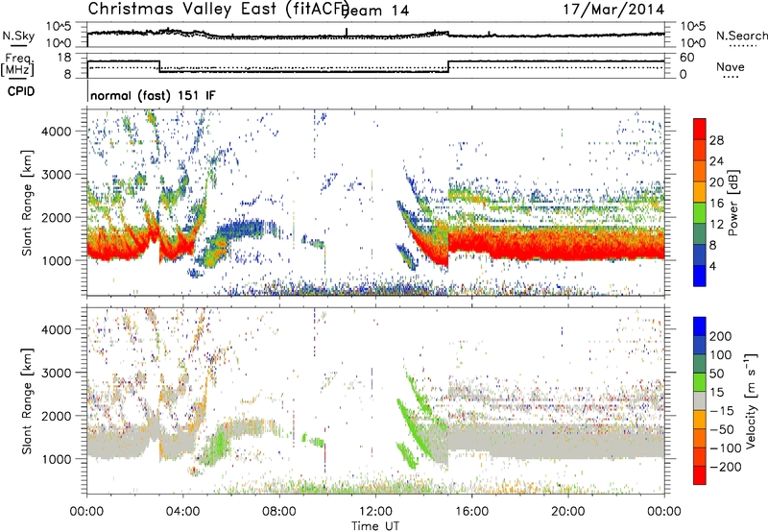Click the "Nave" legend label
This screenshot has height=532, width=768.
(x=730, y=66)
